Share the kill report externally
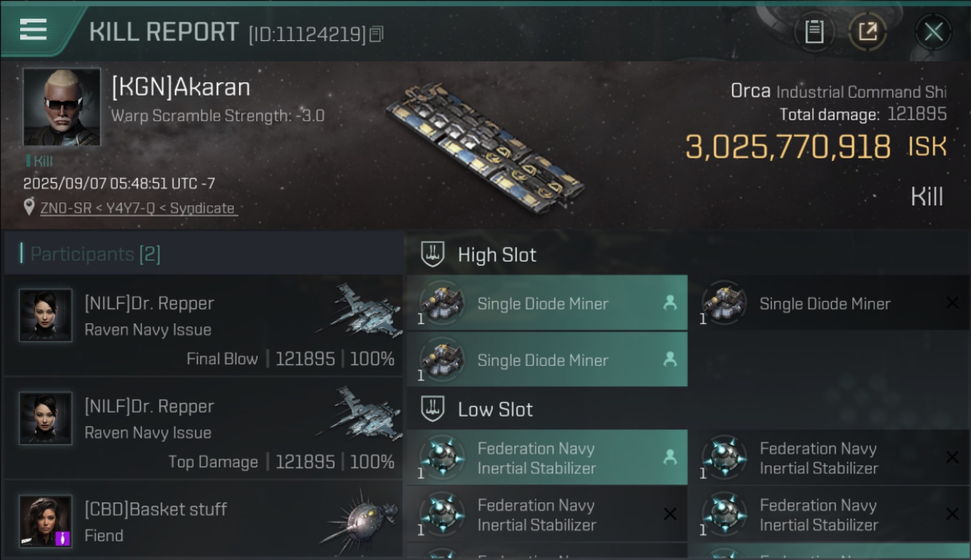The image size is (971, 560). [867, 31]
